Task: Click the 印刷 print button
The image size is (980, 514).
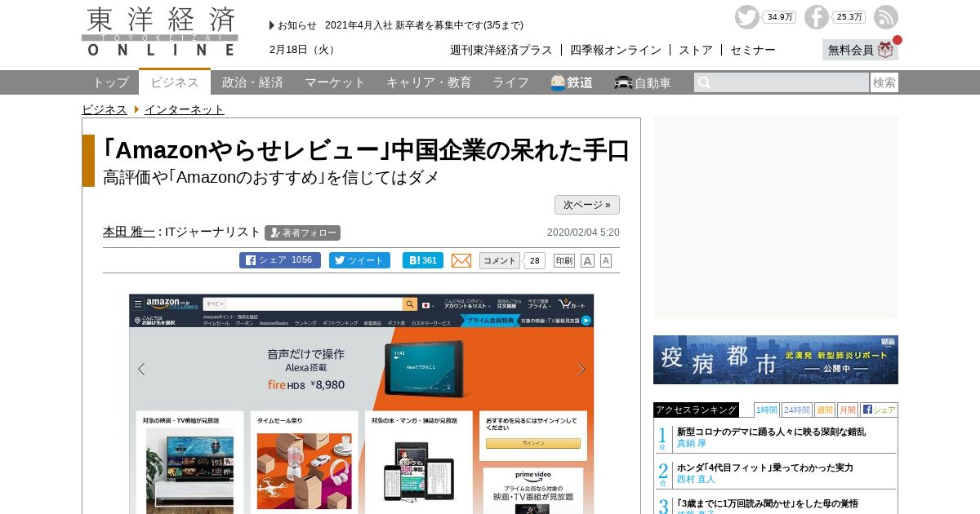Action: pos(564,260)
